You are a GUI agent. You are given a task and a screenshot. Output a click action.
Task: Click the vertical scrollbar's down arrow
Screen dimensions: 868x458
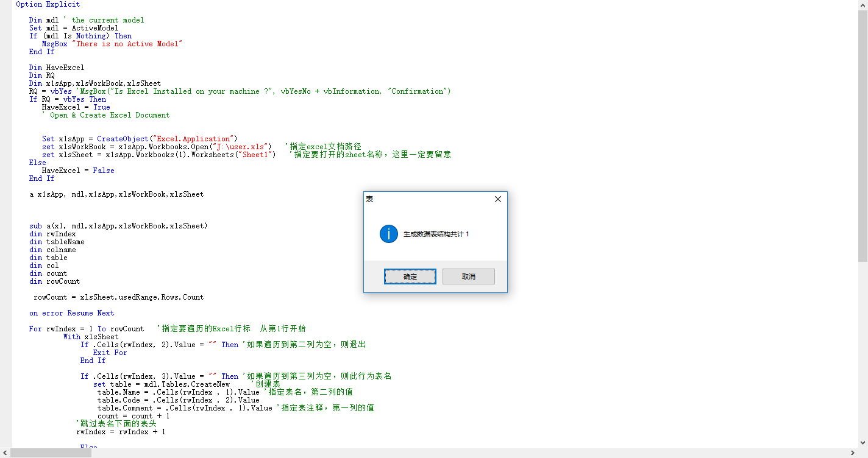[863, 443]
